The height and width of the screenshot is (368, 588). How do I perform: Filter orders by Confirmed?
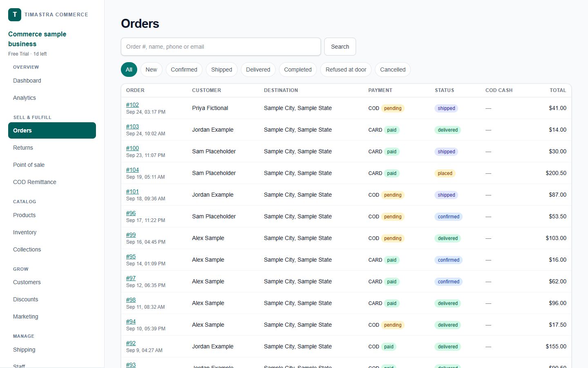(x=184, y=70)
